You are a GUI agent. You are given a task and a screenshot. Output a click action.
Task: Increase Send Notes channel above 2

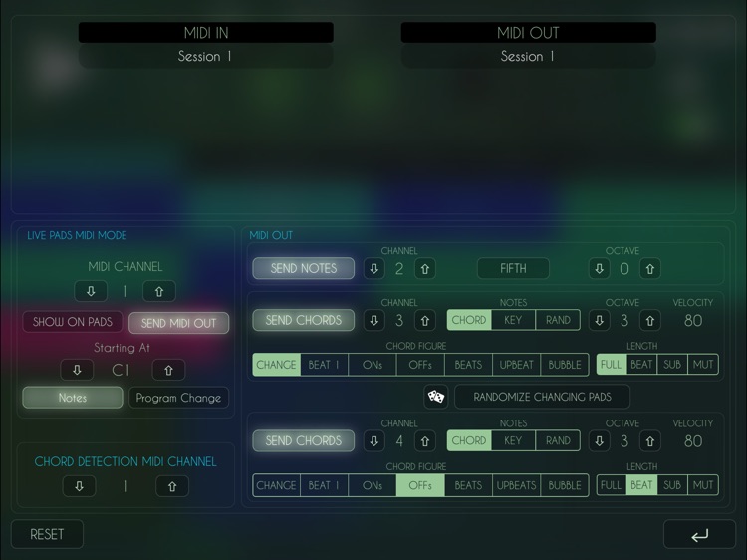(x=425, y=269)
